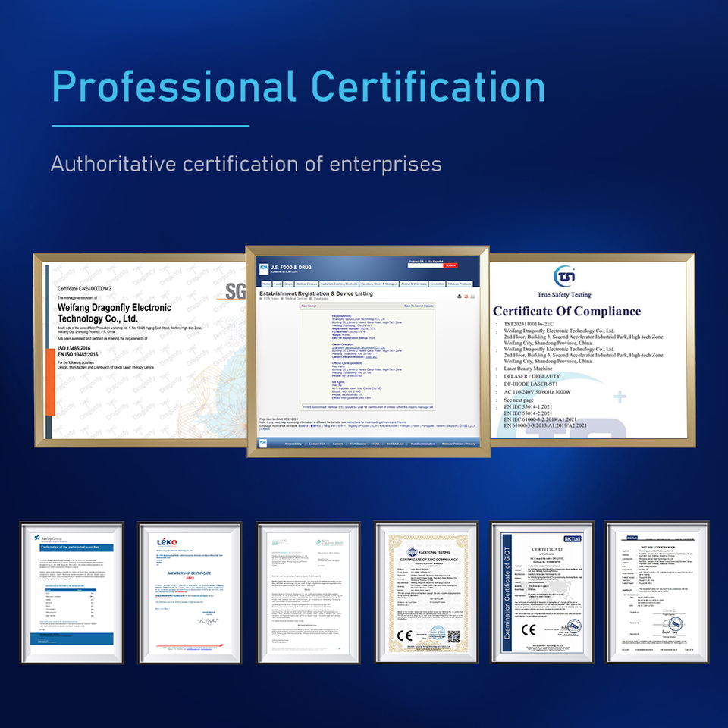Screen dimensions: 728x728
Task: Click the True Safety Testing logo
Action: (x=563, y=276)
